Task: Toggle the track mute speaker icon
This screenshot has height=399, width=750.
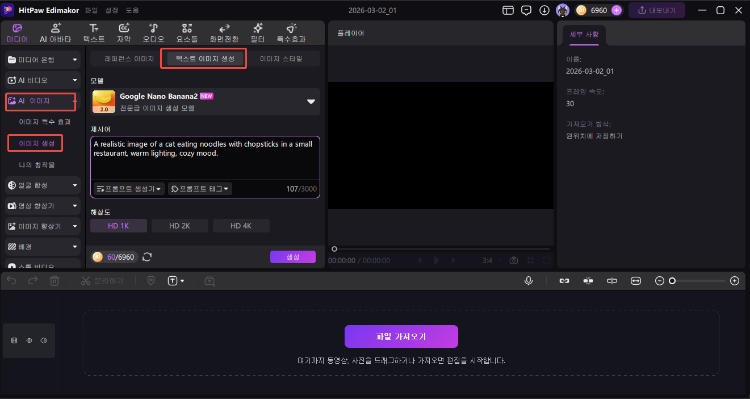Action: point(44,341)
